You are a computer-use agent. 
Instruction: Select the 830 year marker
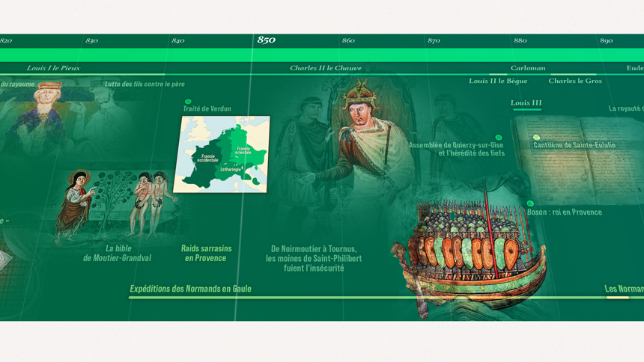91,40
